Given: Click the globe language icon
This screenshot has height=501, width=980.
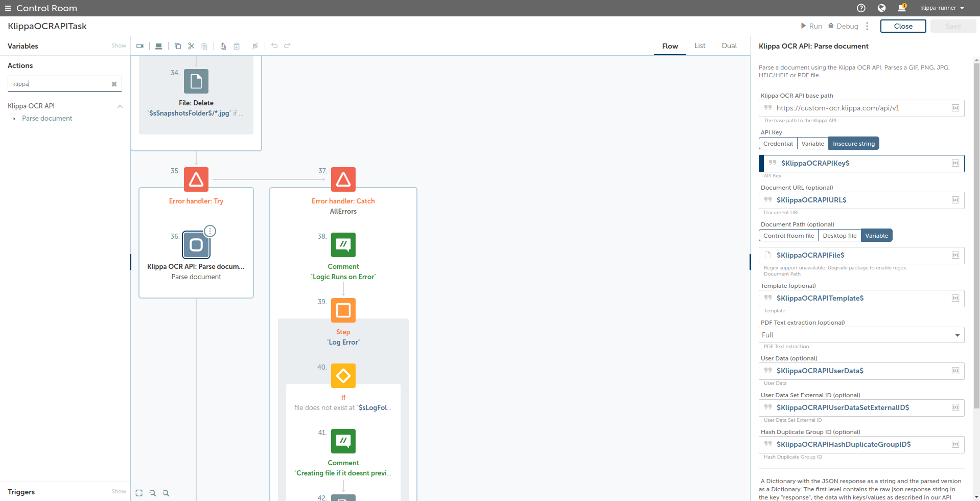Looking at the screenshot, I should 881,8.
